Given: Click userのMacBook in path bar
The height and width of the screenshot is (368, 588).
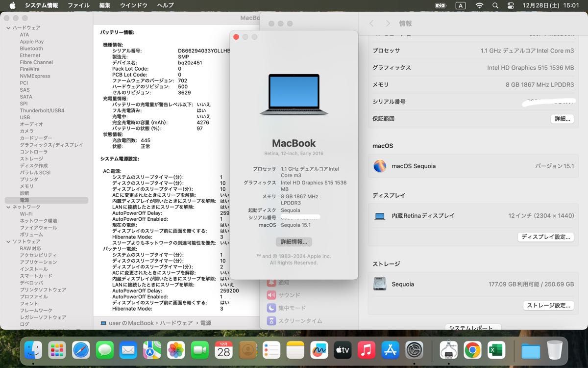Looking at the screenshot, I should pos(127,323).
